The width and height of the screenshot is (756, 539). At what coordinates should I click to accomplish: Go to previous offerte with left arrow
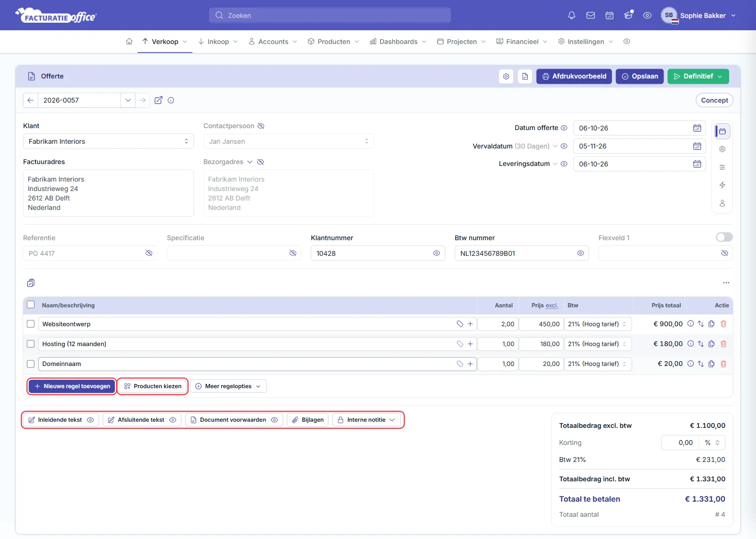tap(31, 100)
